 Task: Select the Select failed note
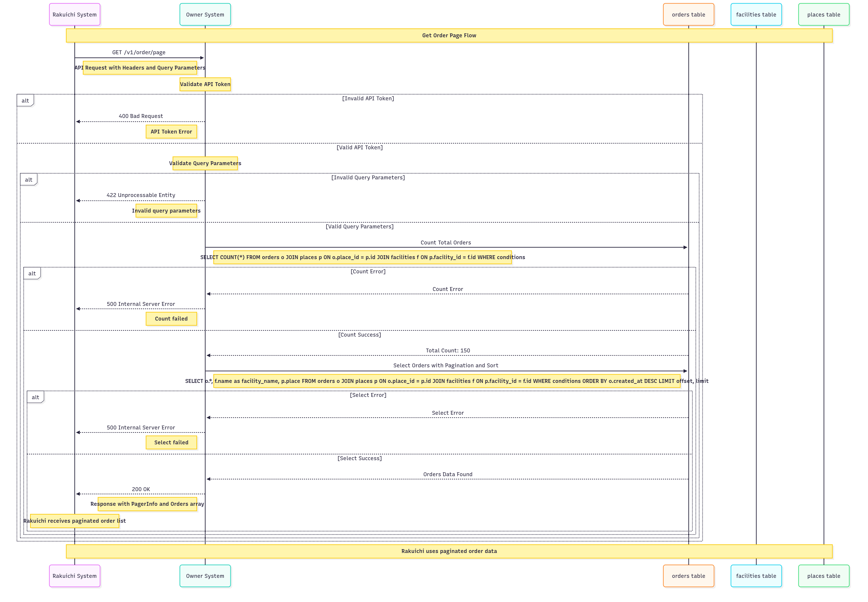(x=171, y=443)
